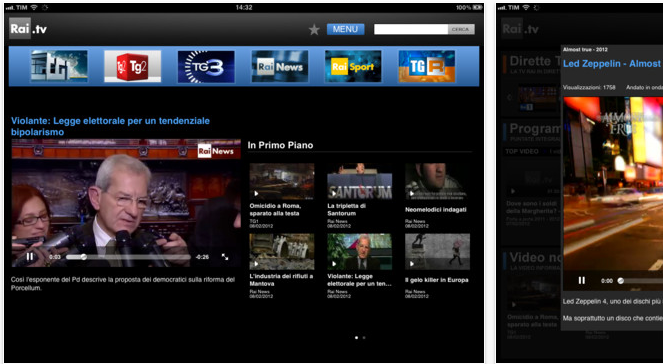Select the TGR channel icon
Image resolution: width=663 pixels, height=364 pixels.
(427, 66)
